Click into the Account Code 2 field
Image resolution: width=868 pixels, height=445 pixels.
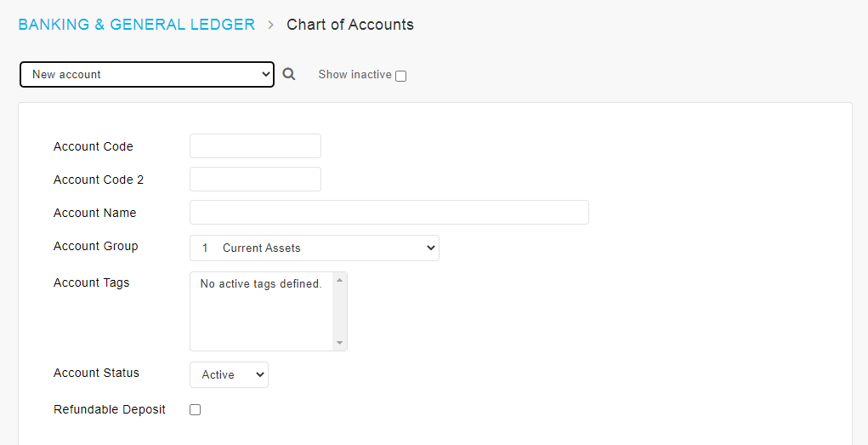coord(255,179)
